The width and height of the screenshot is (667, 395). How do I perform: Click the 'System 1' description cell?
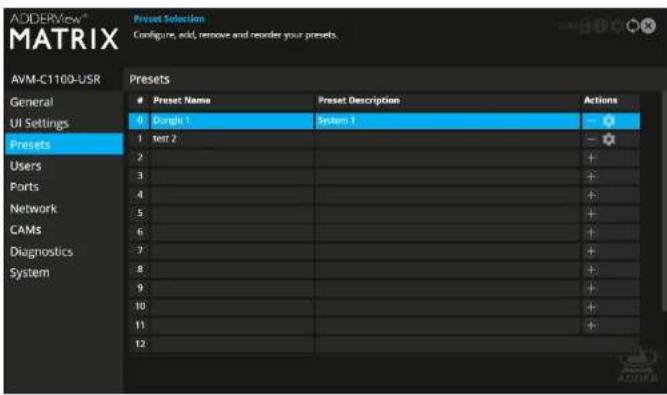(448, 121)
